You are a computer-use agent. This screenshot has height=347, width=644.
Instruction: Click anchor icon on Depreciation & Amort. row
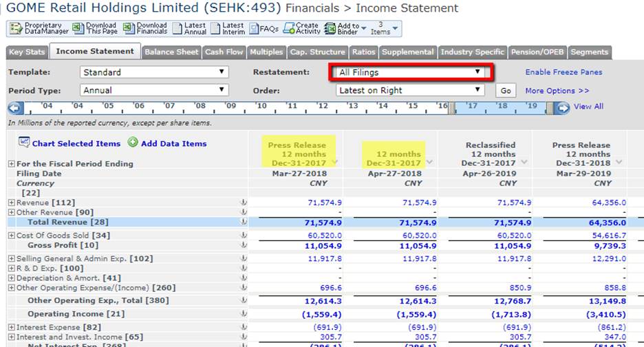tap(244, 278)
